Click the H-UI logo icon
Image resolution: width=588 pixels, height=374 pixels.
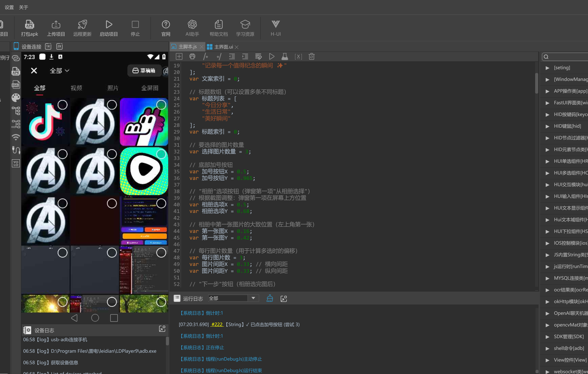tap(275, 24)
